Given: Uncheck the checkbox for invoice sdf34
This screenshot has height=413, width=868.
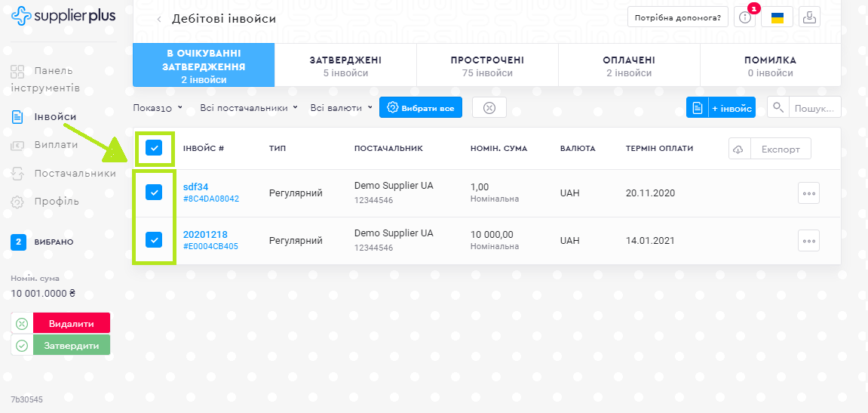Looking at the screenshot, I should (x=154, y=193).
